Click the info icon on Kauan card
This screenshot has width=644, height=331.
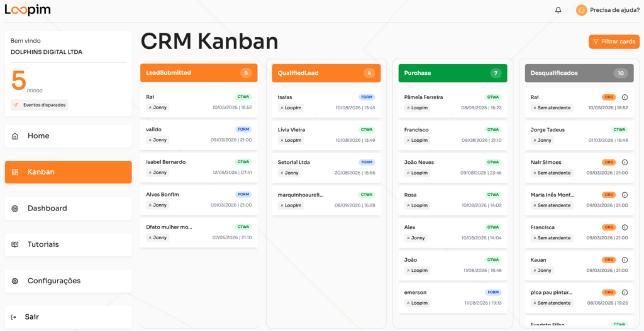pyautogui.click(x=625, y=260)
